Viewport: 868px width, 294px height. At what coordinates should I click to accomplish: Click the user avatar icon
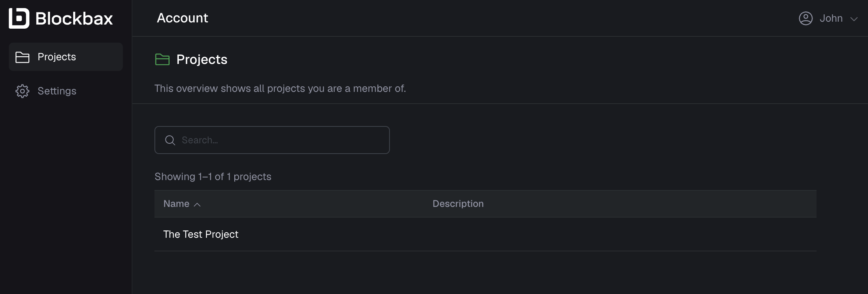click(x=805, y=18)
